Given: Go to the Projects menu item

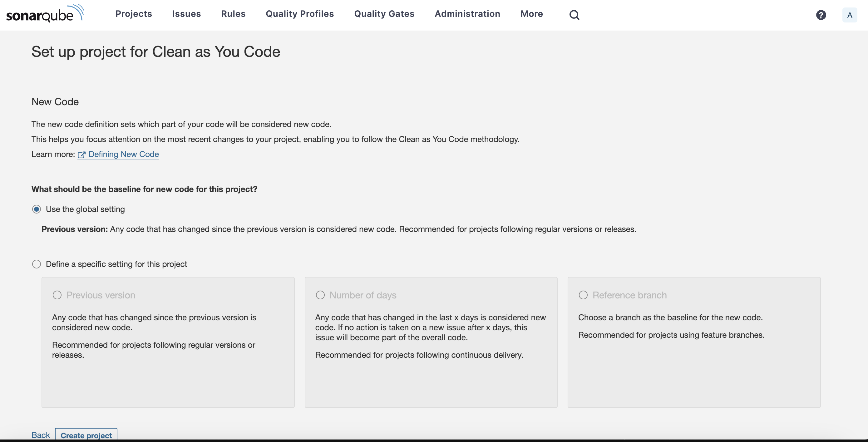Looking at the screenshot, I should [133, 14].
